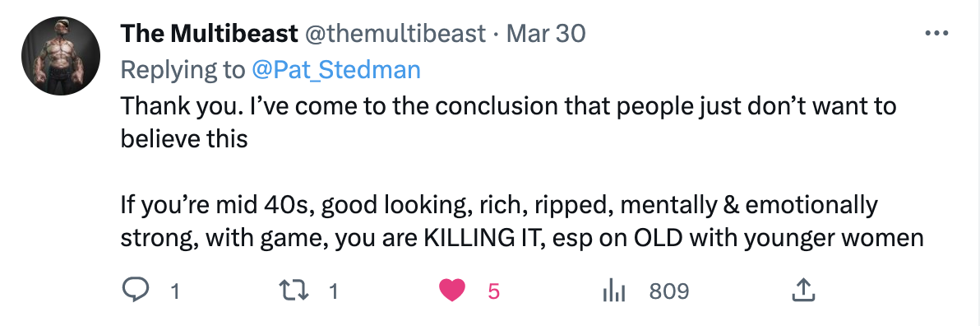Click the share upload arrow icon
Screen dimensions: 980x326
802,291
